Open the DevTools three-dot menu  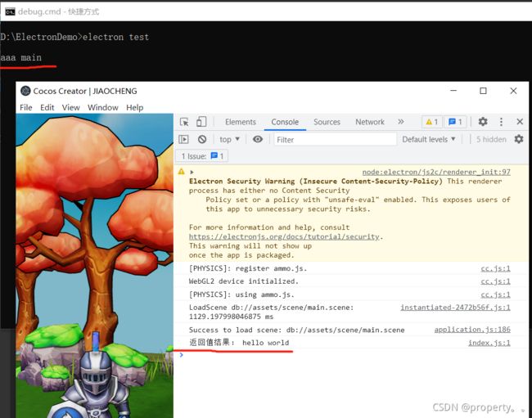(501, 122)
